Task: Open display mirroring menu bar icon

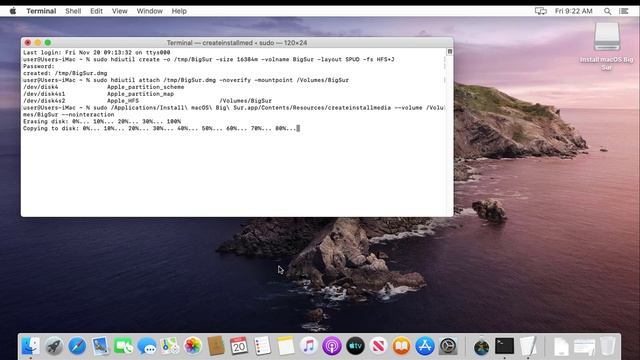Action: pyautogui.click(x=540, y=11)
